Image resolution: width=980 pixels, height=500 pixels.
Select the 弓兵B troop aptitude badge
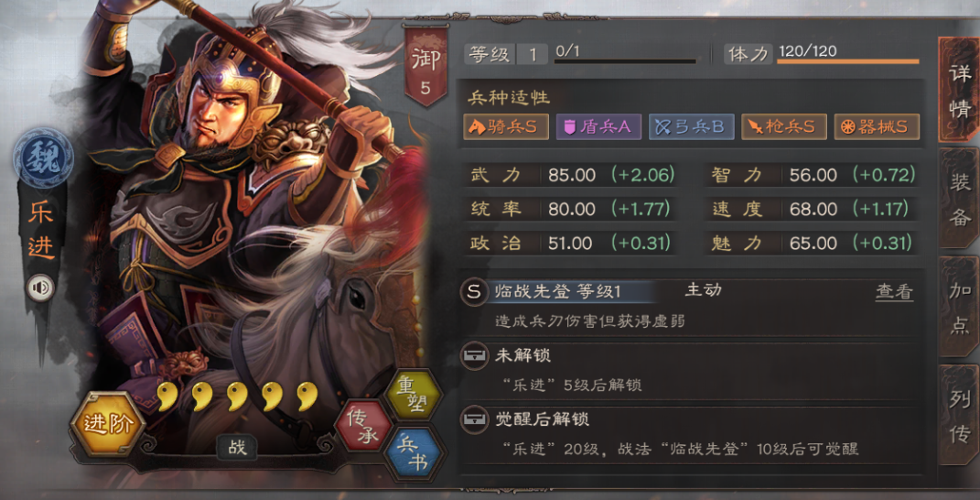(x=691, y=127)
